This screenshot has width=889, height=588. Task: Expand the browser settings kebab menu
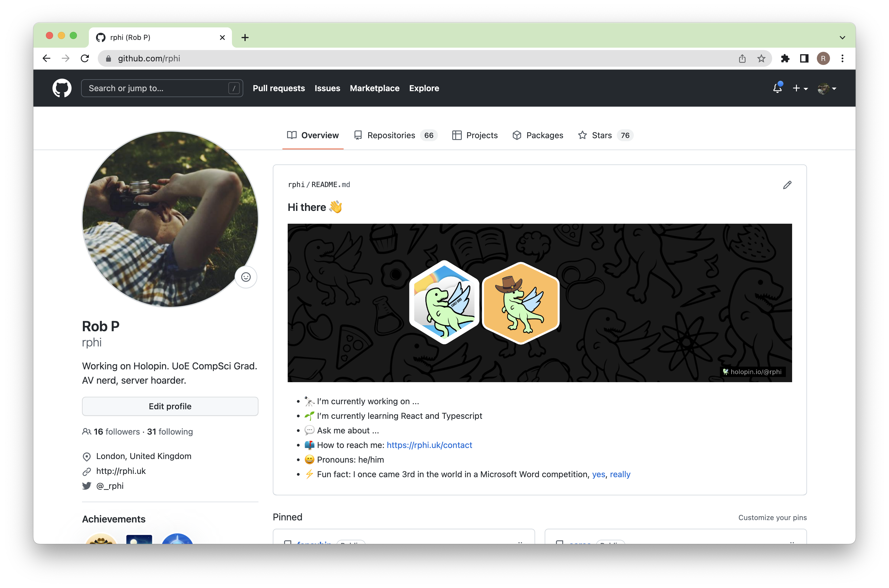coord(843,58)
